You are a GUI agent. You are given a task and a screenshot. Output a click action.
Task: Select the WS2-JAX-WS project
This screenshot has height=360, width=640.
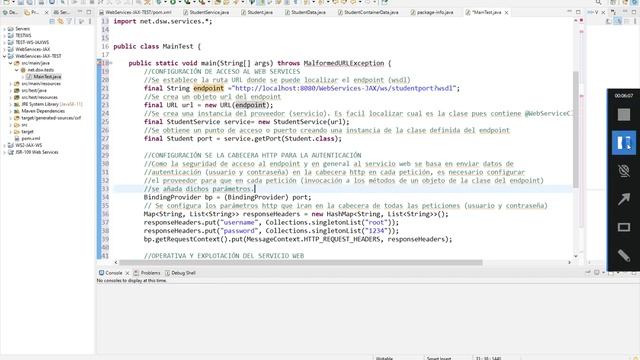click(x=24, y=145)
